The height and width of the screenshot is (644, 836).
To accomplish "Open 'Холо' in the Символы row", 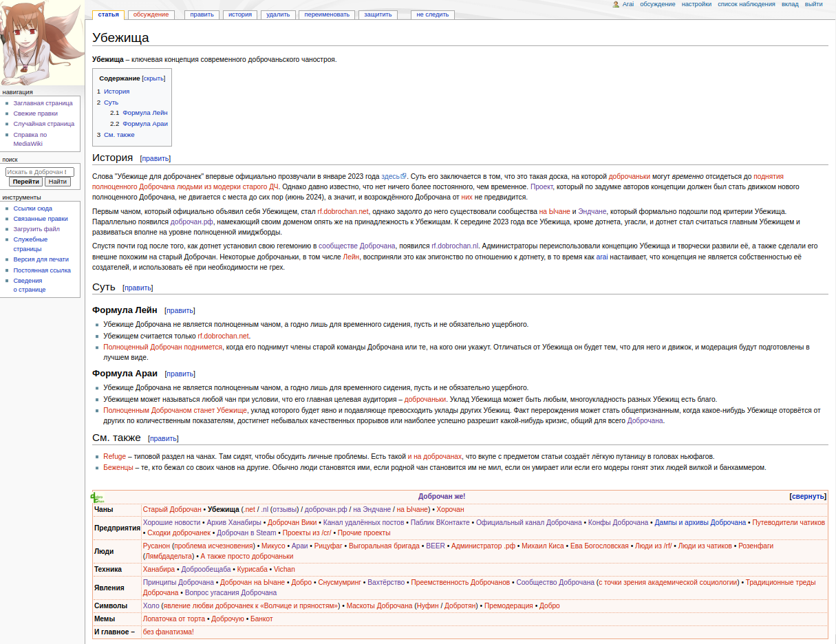I will pyautogui.click(x=151, y=605).
